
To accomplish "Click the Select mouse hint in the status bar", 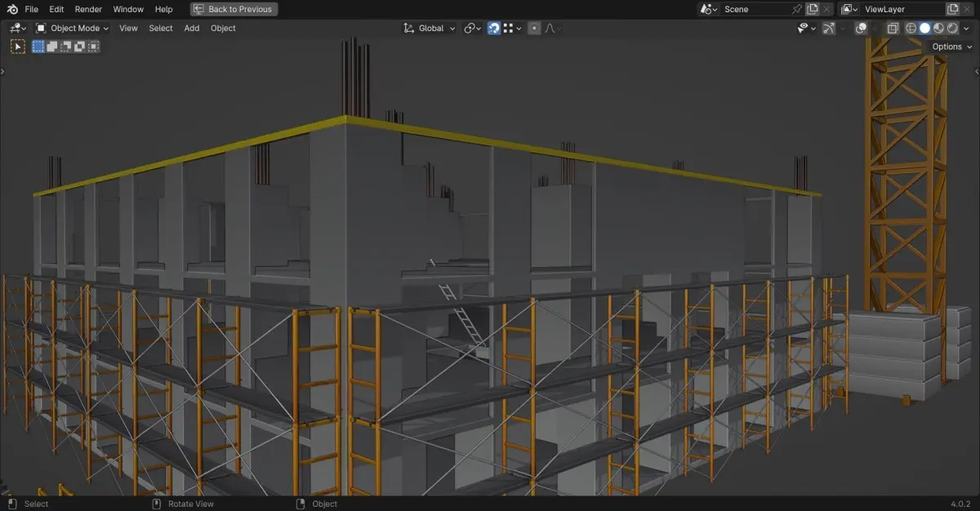I will click(29, 504).
